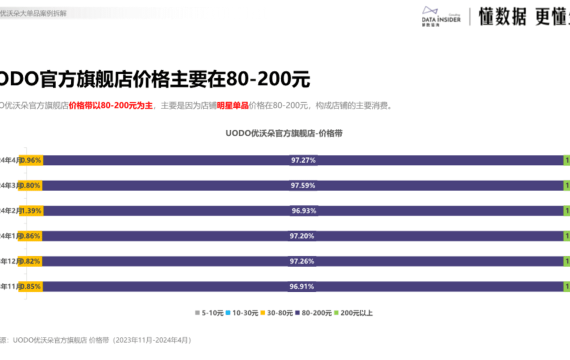Click the green legend swatch for 200元以上

pyautogui.click(x=336, y=313)
